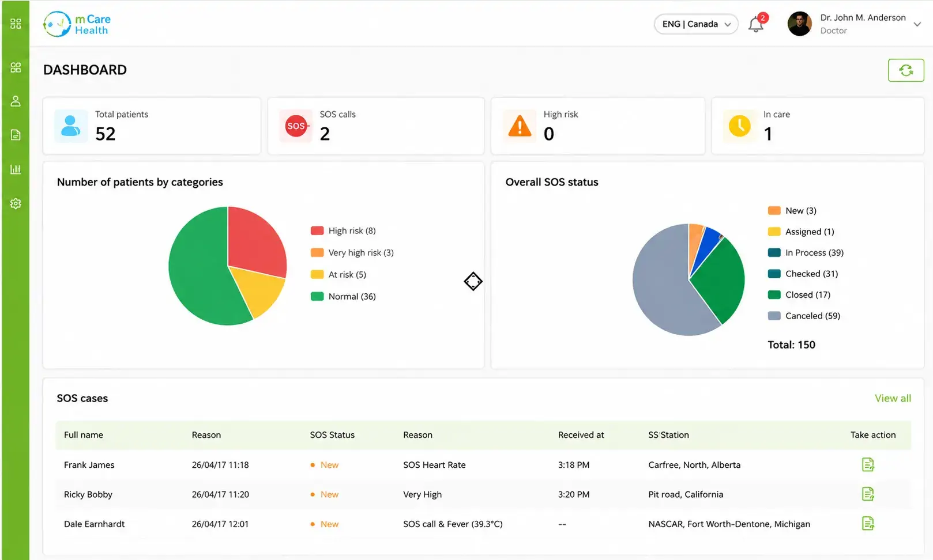This screenshot has height=560, width=933.
Task: Click the red SOS calls icon
Action: [296, 126]
